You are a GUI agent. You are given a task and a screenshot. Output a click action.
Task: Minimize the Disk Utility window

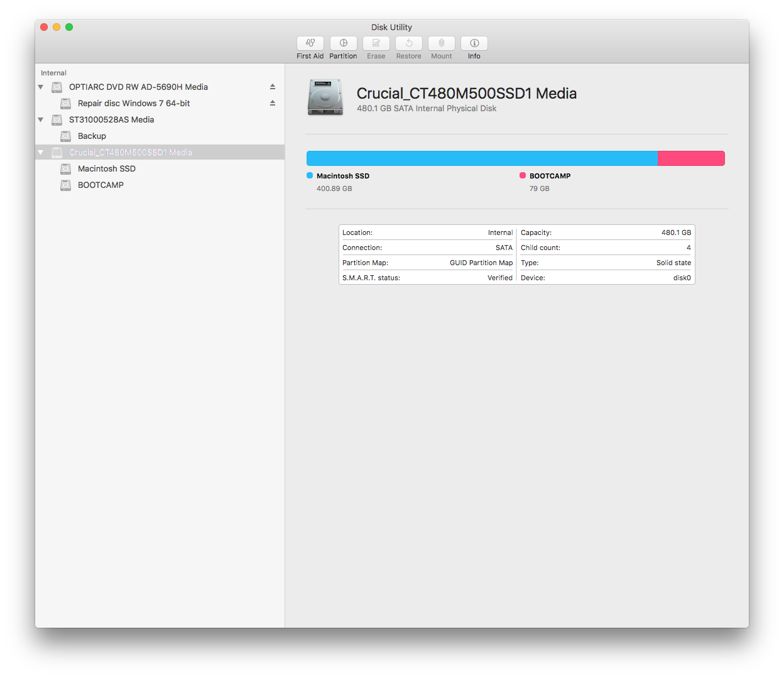[57, 27]
